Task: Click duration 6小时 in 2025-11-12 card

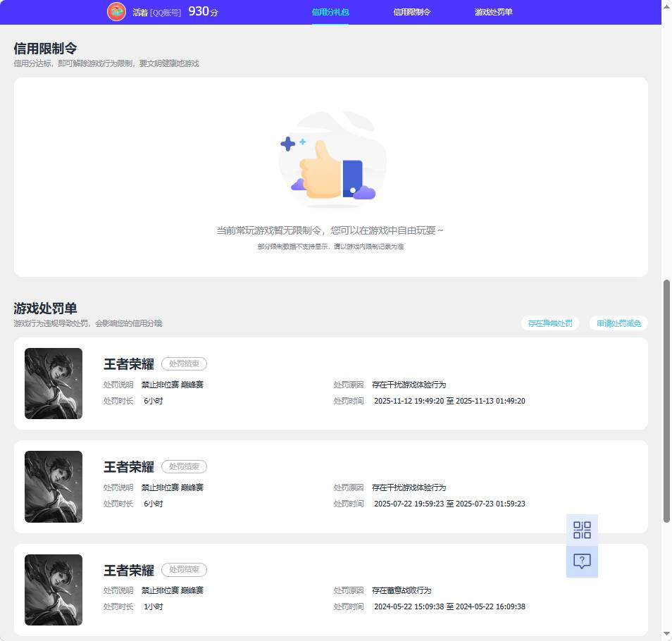Action: [x=154, y=401]
